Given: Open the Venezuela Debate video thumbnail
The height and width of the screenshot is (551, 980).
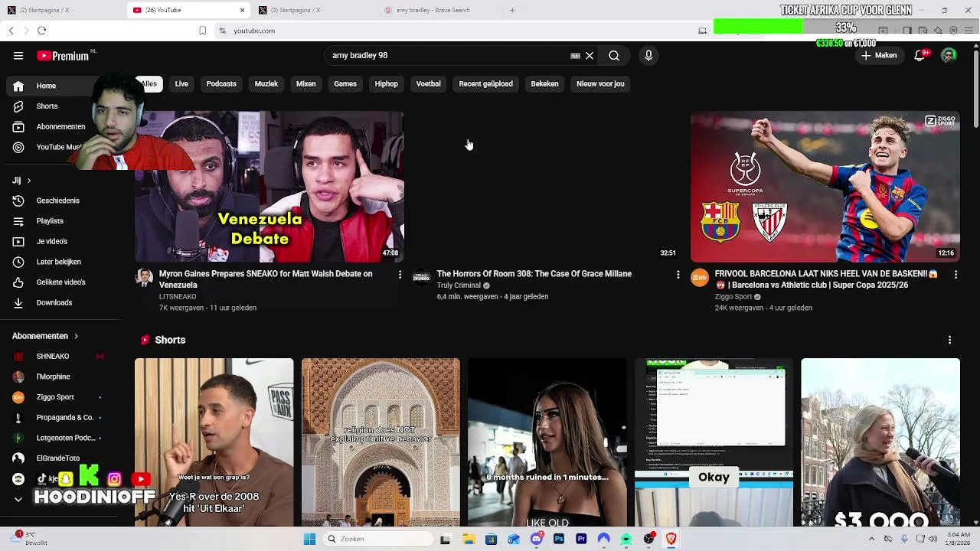Looking at the screenshot, I should point(269,187).
